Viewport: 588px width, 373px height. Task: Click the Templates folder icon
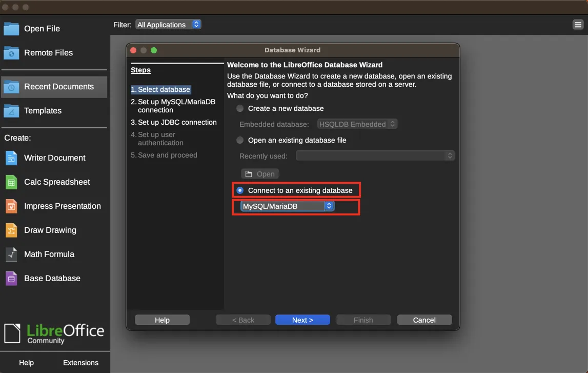coord(11,111)
